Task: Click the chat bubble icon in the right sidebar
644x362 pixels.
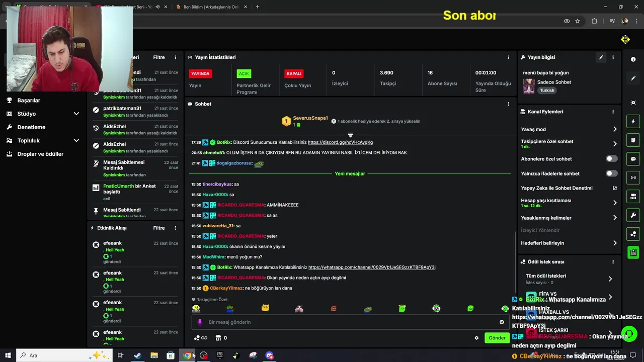Action: pos(633,159)
